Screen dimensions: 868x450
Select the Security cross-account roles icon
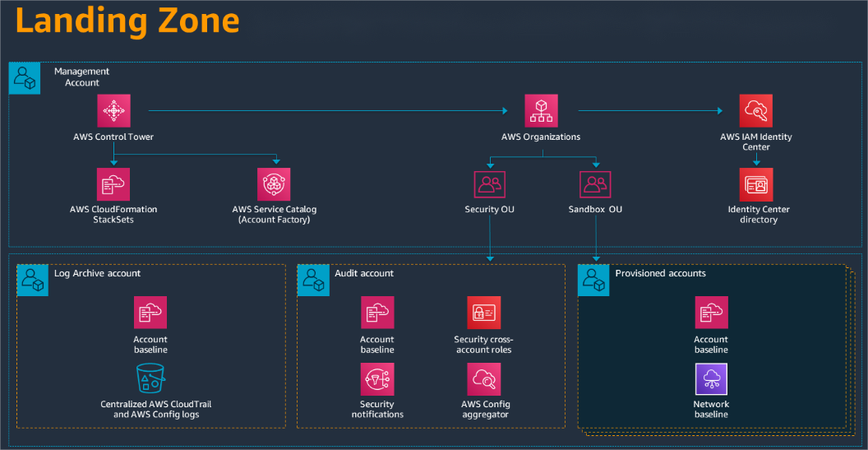(483, 313)
